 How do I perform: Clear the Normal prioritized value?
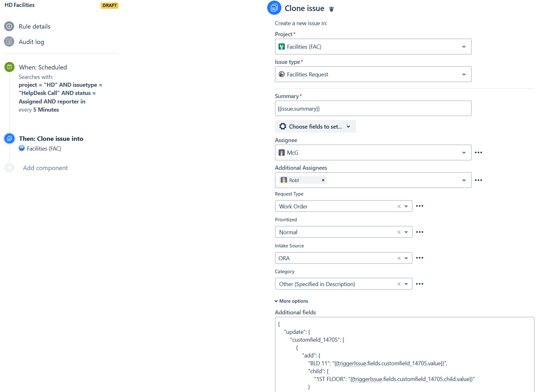point(399,232)
